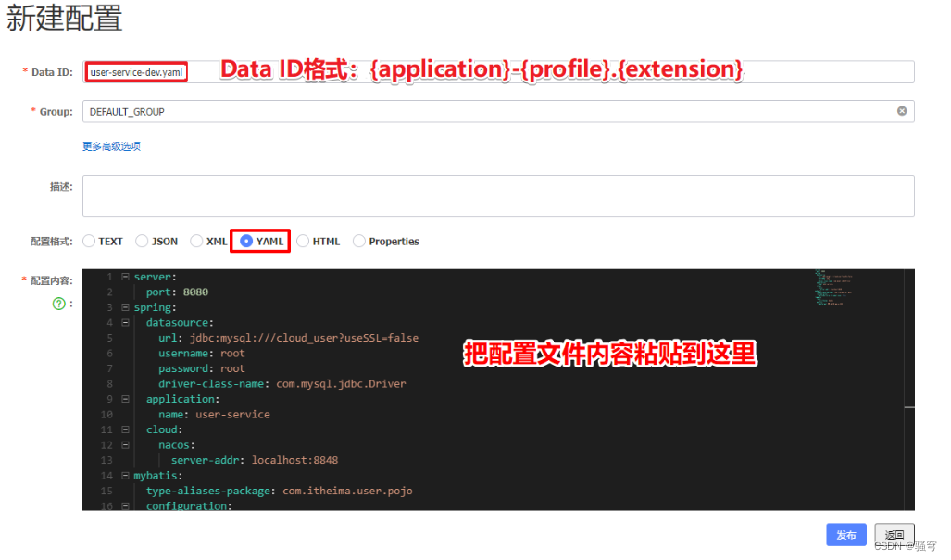Collapse the server: block at line 1
This screenshot has width=951, height=560.
[x=126, y=277]
